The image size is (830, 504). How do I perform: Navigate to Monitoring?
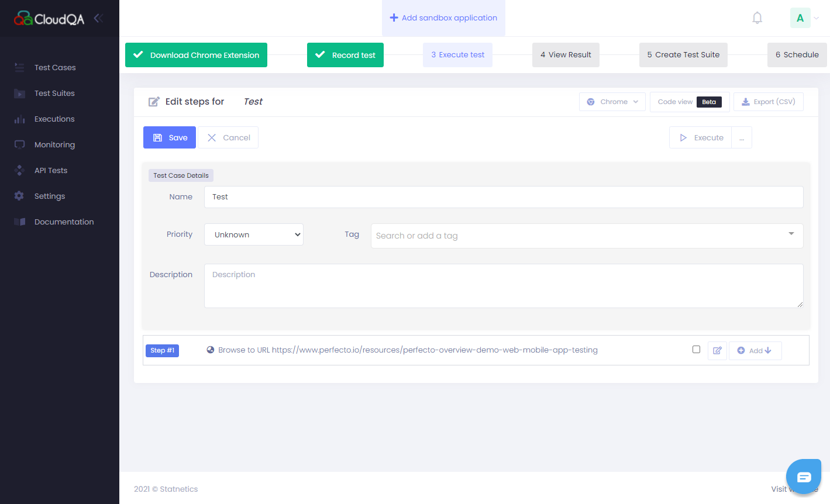click(x=54, y=144)
